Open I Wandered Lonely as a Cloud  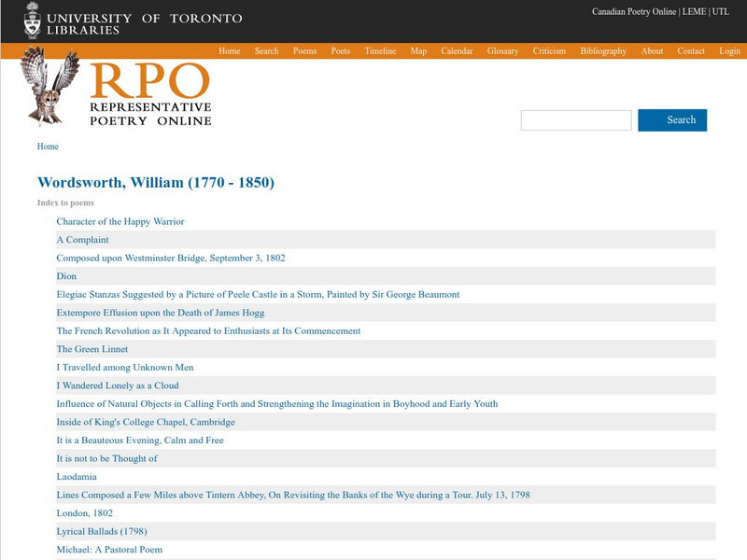[118, 385]
